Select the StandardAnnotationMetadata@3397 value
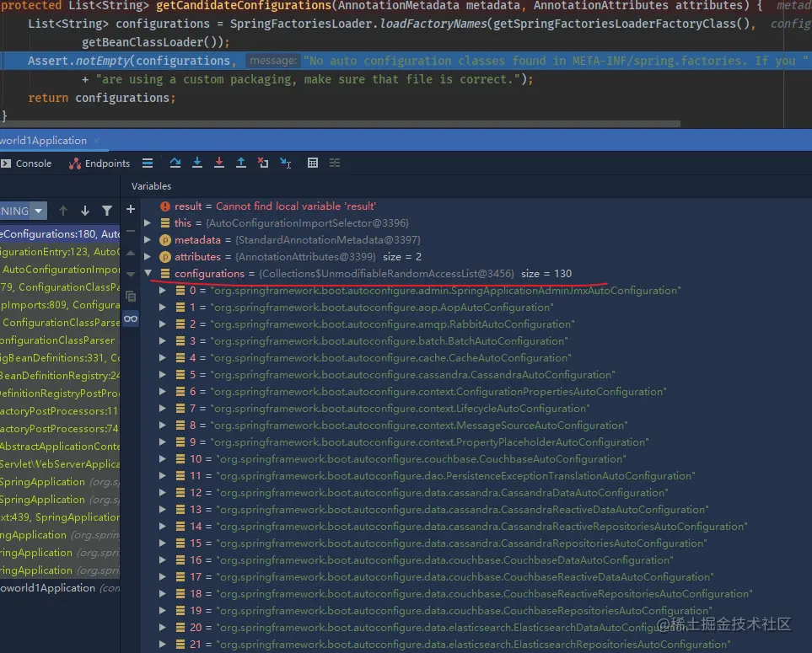The width and height of the screenshot is (812, 653). pos(328,240)
